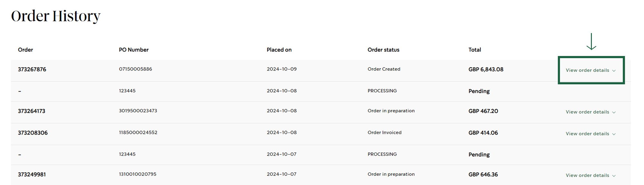Click chevron icon in GBP 646.36 row

pos(614,176)
